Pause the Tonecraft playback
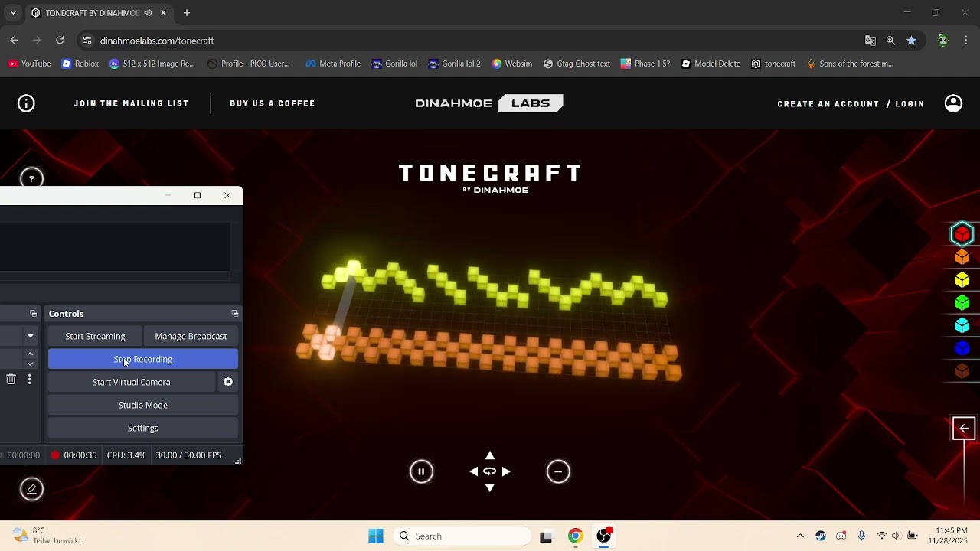Image resolution: width=980 pixels, height=551 pixels. (x=421, y=471)
